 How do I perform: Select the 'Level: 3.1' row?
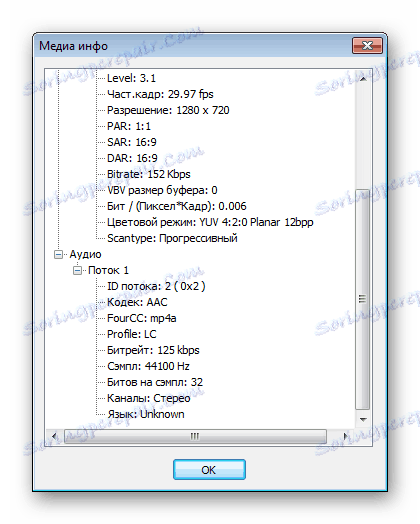(x=131, y=78)
